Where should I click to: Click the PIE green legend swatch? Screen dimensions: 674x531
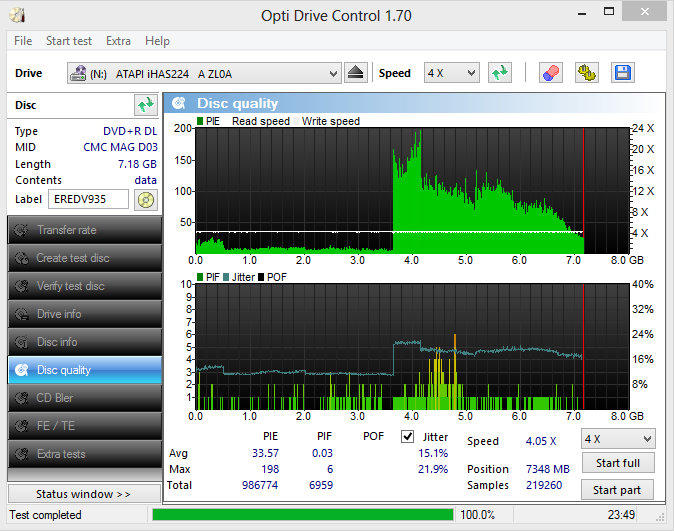pos(200,121)
